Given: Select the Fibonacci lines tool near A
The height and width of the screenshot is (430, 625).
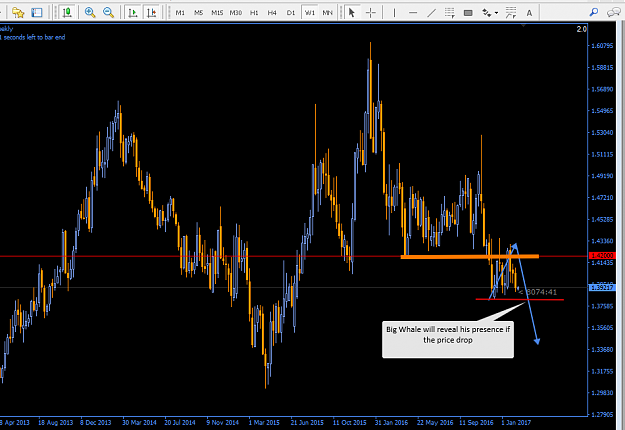Looking at the screenshot, I should [x=511, y=13].
